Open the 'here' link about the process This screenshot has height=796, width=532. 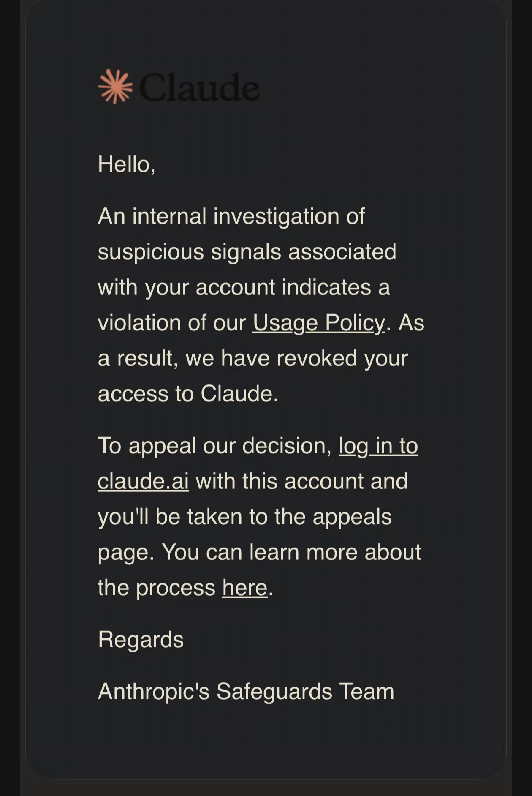click(x=245, y=588)
